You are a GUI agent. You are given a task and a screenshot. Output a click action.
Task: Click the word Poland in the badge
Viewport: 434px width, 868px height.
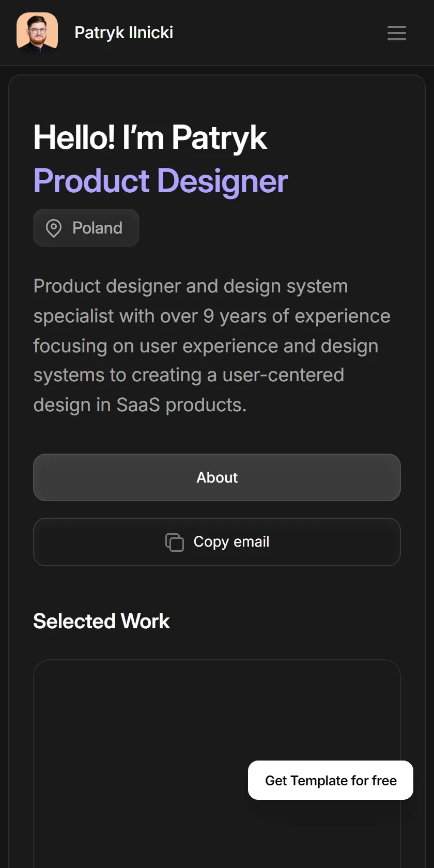click(x=98, y=228)
